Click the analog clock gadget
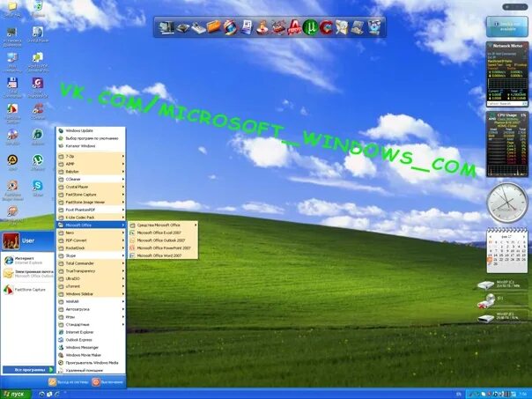Screen dimensions: 532x399 (507, 203)
